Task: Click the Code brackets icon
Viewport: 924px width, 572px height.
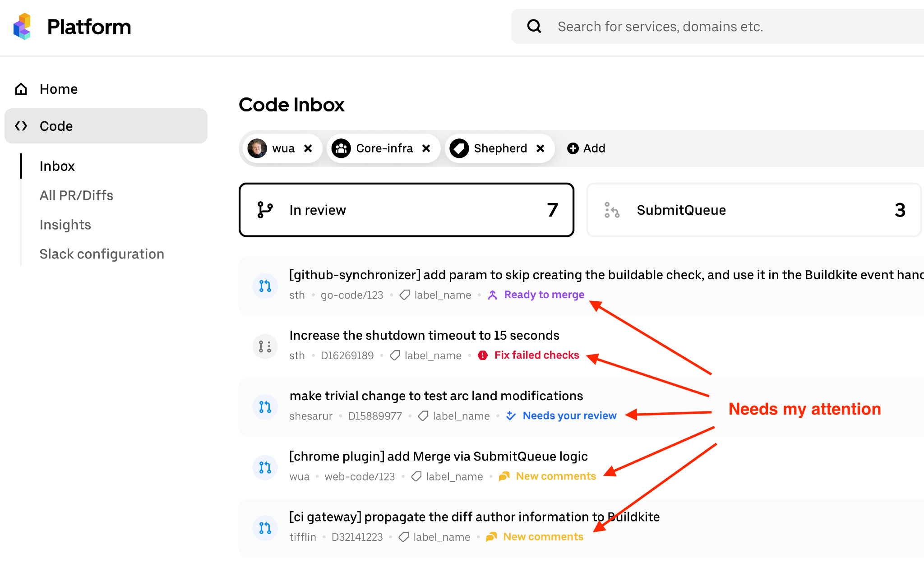Action: [21, 126]
